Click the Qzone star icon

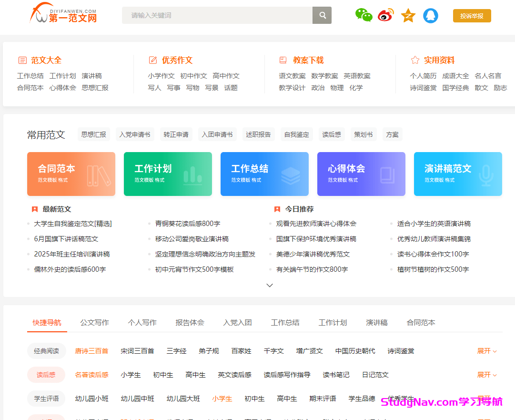pos(408,15)
